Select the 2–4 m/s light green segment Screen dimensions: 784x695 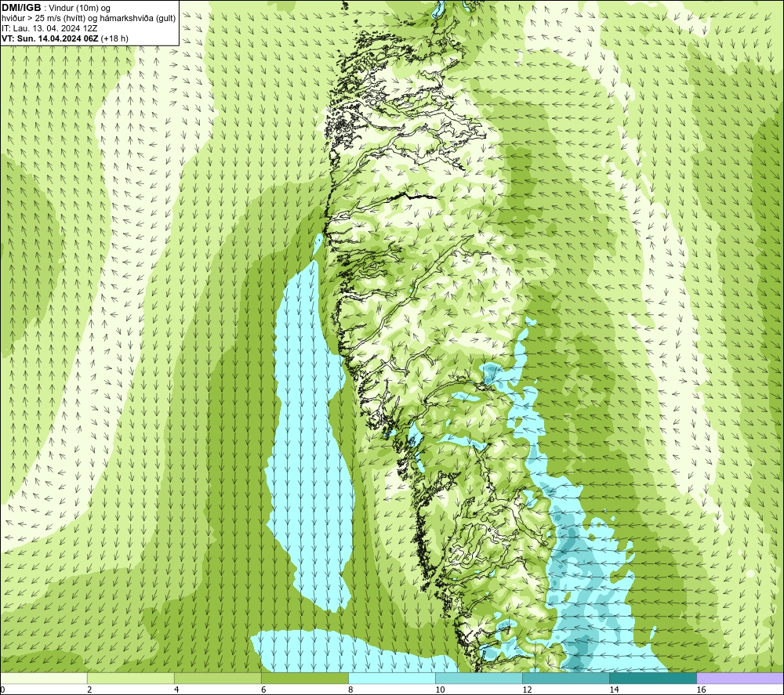(x=130, y=678)
